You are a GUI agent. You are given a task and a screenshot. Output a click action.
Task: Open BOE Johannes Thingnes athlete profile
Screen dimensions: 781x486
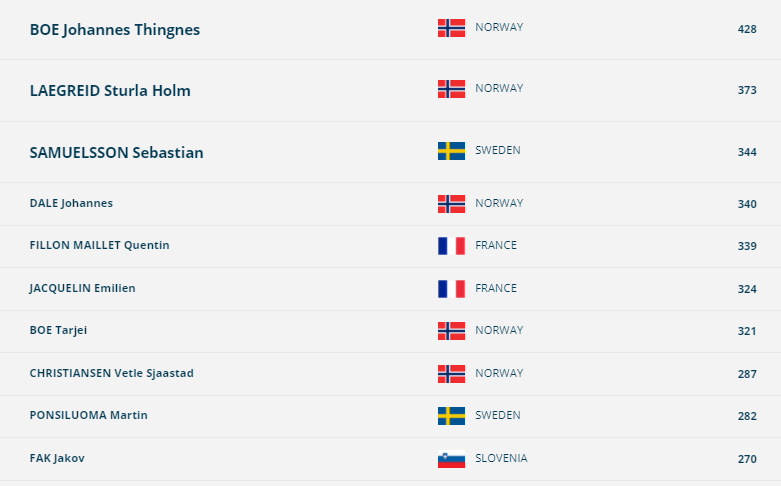115,30
